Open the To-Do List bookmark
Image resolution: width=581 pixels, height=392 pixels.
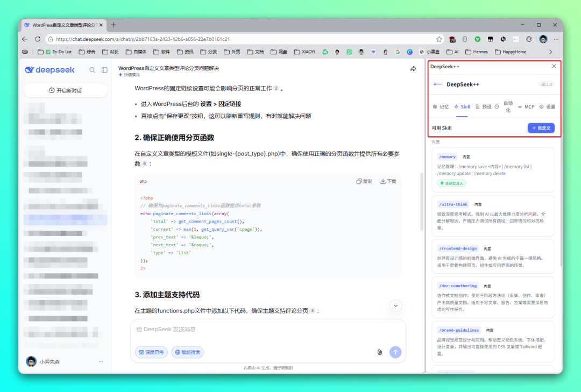point(55,52)
